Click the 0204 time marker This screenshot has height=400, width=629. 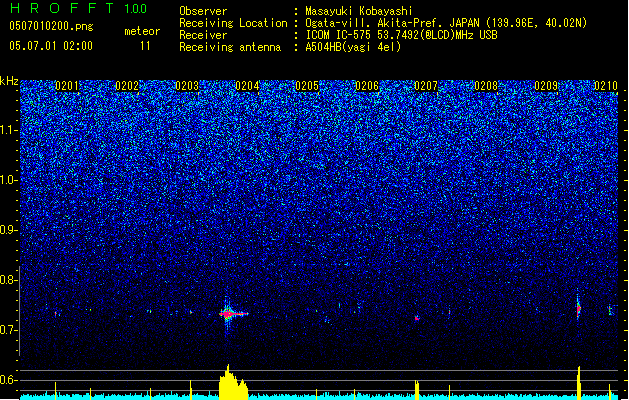247,86
